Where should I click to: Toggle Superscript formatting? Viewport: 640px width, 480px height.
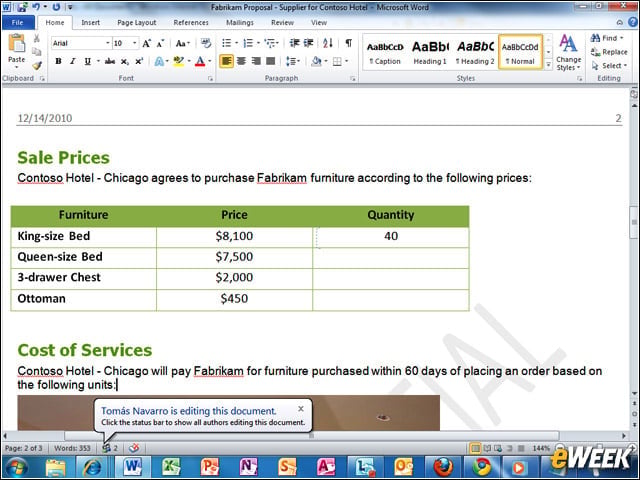pyautogui.click(x=139, y=62)
